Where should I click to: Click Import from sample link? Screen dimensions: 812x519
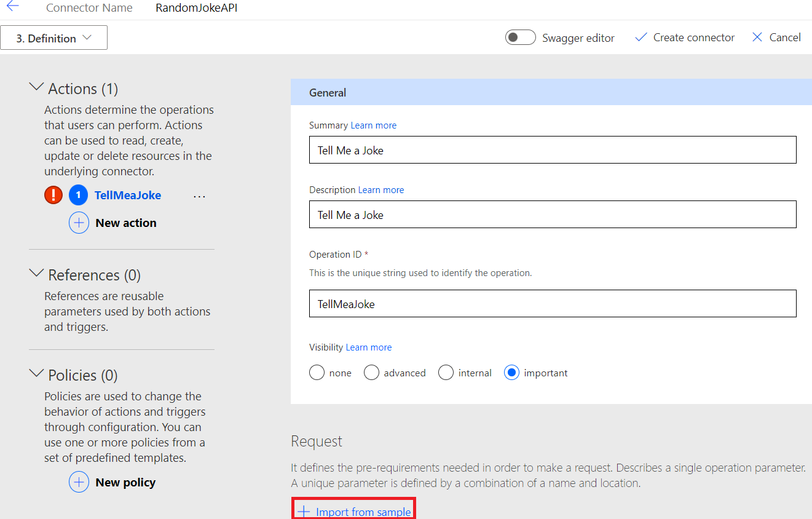[363, 512]
